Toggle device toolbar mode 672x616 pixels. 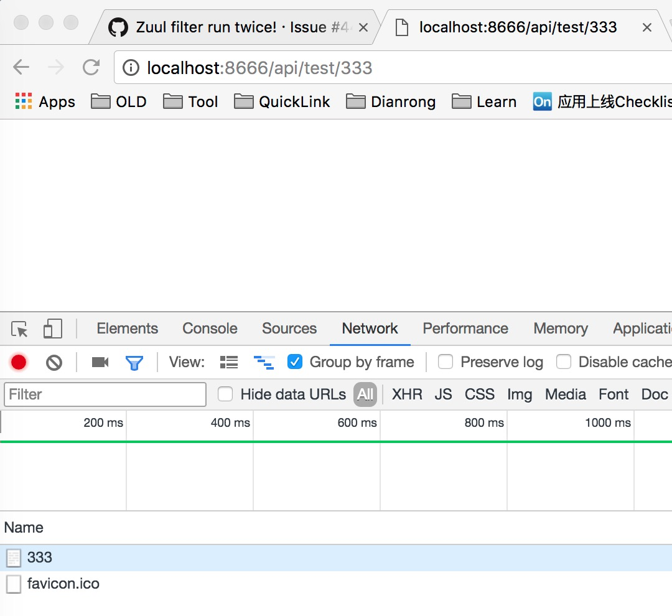[x=53, y=329]
